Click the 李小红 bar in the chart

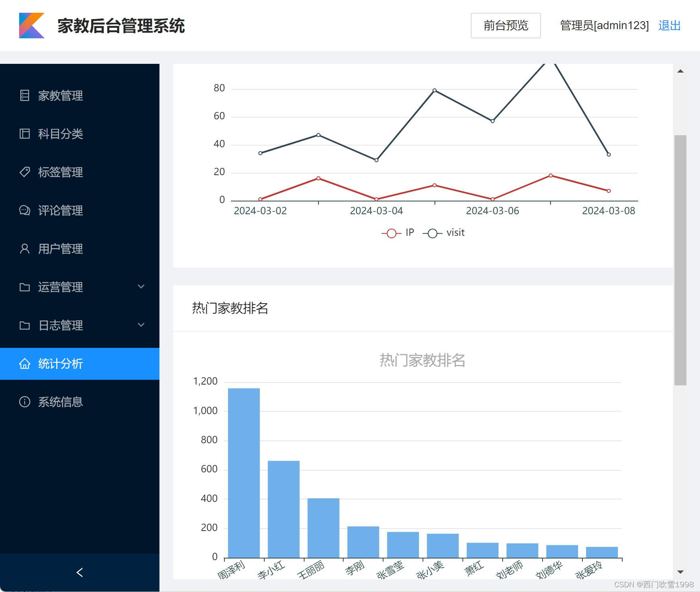[284, 509]
